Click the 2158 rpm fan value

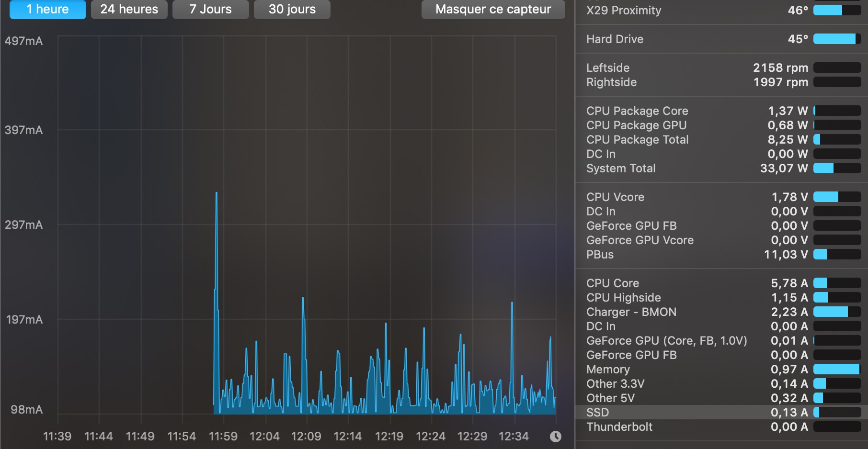pyautogui.click(x=780, y=67)
